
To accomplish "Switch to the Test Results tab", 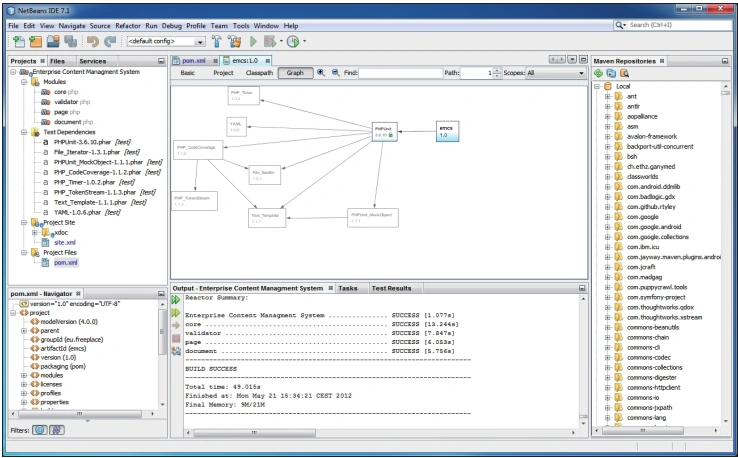I will click(391, 288).
